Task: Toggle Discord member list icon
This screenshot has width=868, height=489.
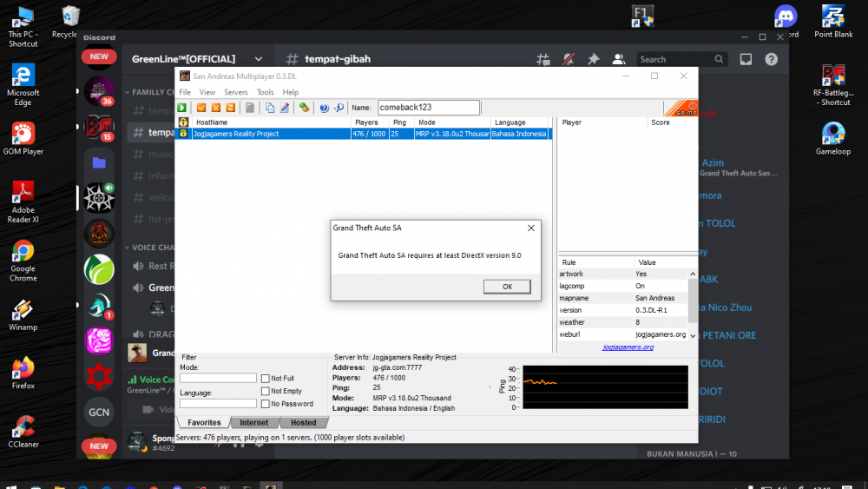Action: (x=618, y=59)
